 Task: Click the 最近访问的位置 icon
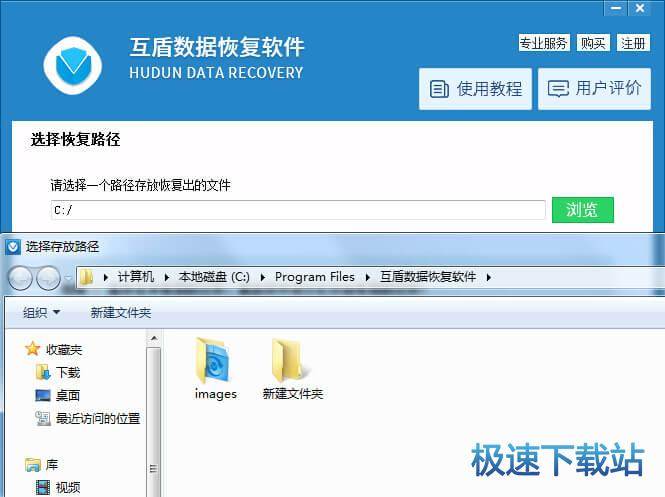click(43, 419)
